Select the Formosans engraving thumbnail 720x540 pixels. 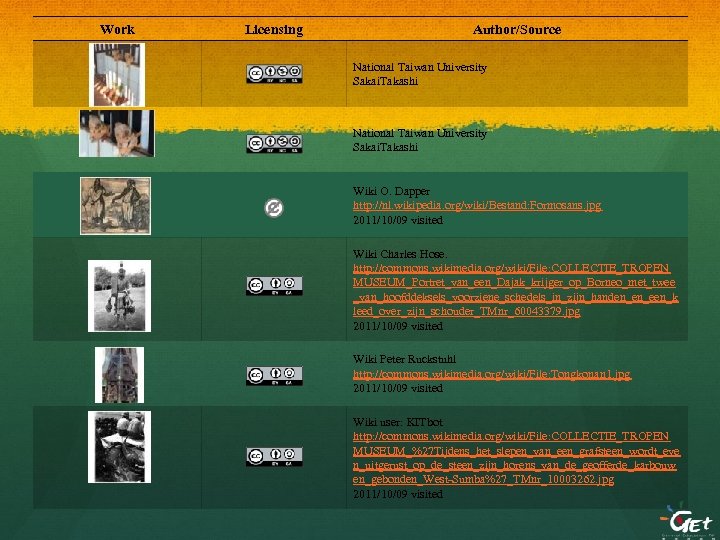click(x=115, y=206)
